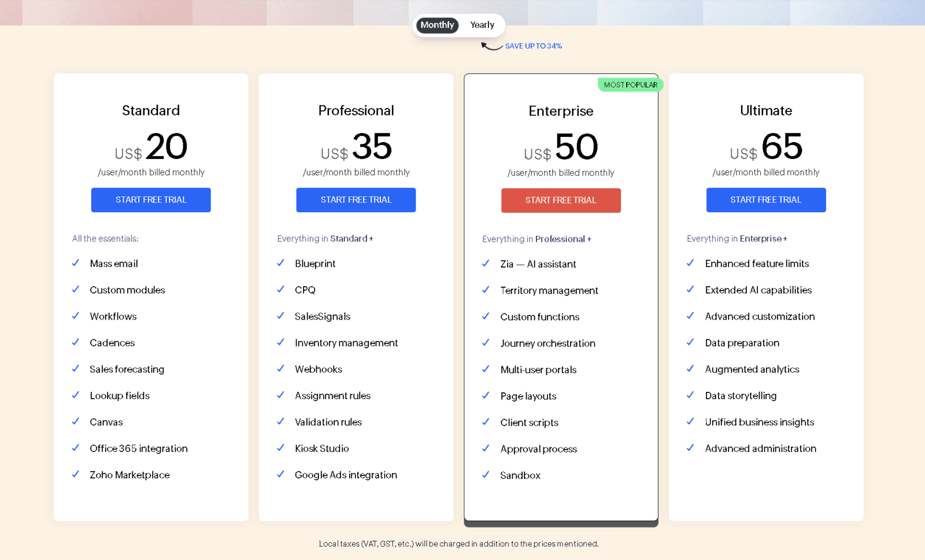This screenshot has height=560, width=925.
Task: Click the US$ 20 price
Action: (x=151, y=147)
